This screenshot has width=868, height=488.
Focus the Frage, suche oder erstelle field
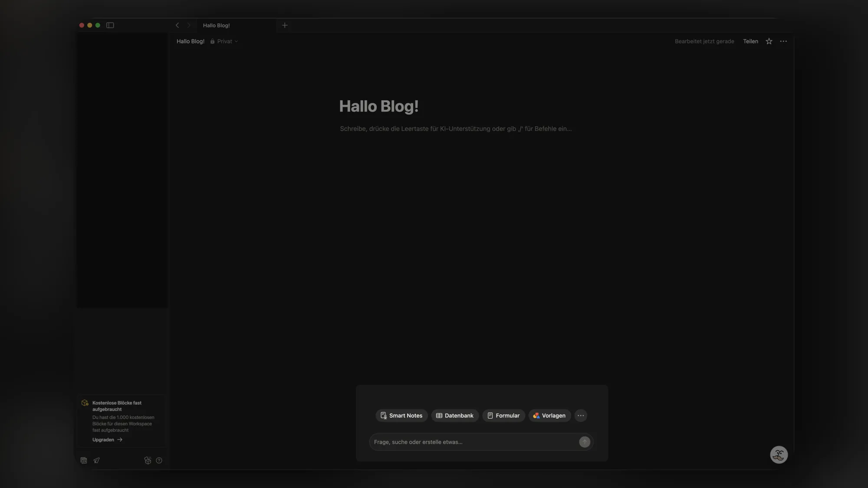[473, 442]
